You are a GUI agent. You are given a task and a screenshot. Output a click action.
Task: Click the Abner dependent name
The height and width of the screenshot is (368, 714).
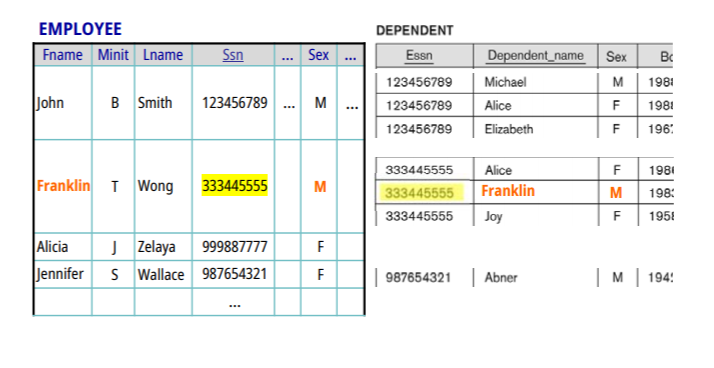(501, 278)
